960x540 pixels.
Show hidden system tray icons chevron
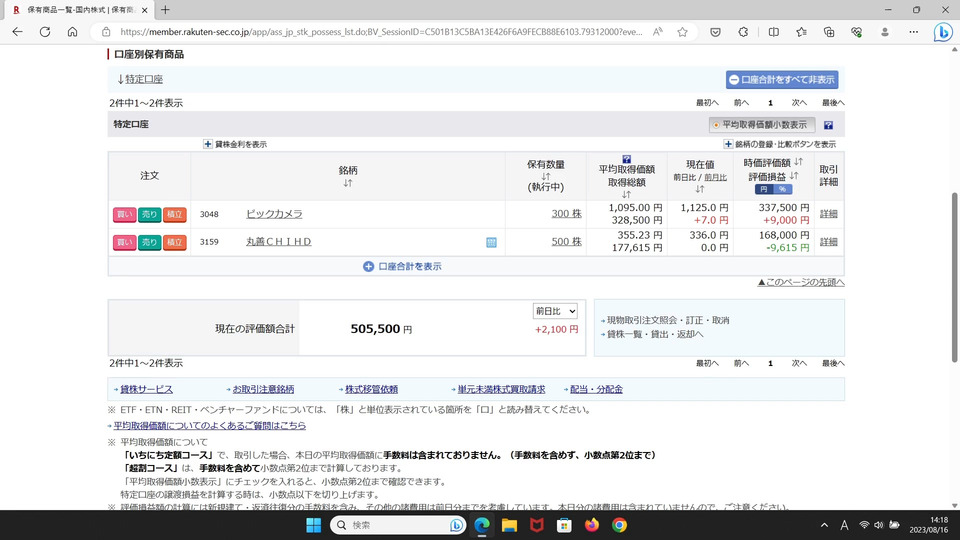point(824,525)
